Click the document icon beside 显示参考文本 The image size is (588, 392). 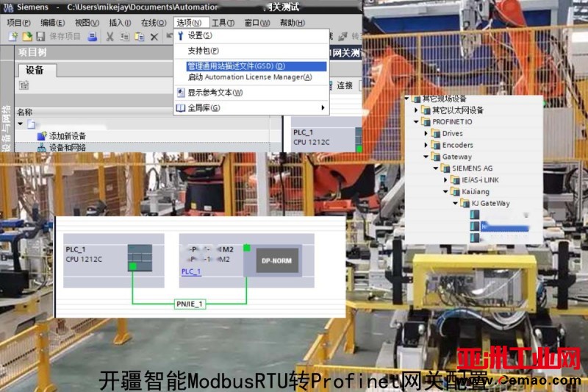[x=181, y=93]
